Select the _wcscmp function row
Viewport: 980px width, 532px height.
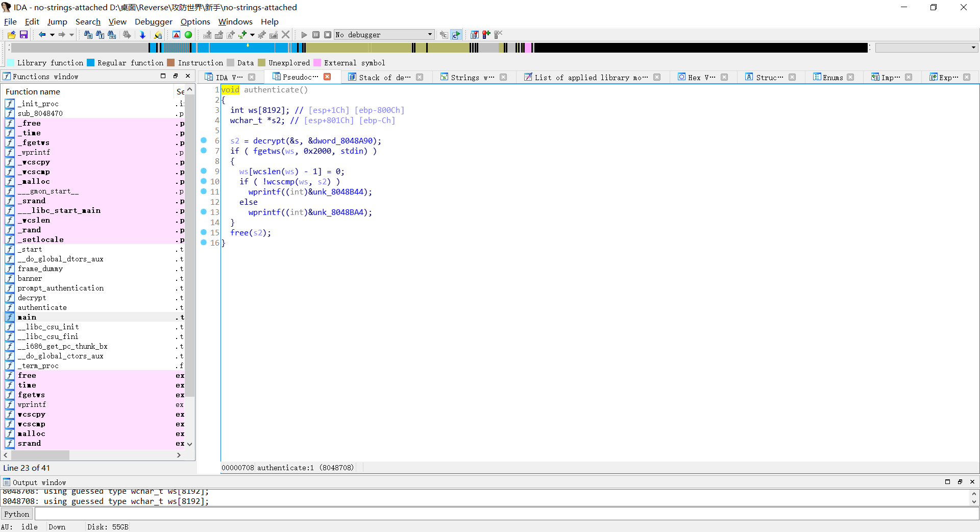94,172
